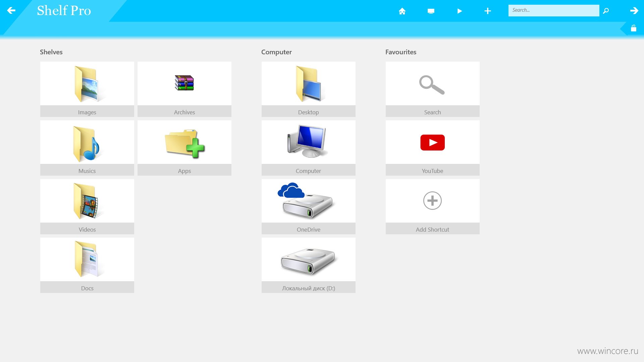Open the Videos shelf folder icon
The width and height of the screenshot is (644, 362).
coord(88,201)
